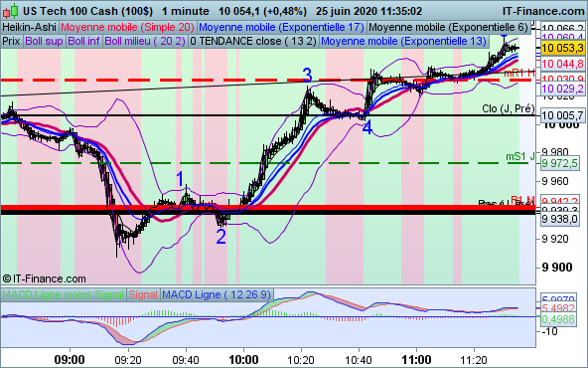
Task: Click the red Signal label in MACD panel
Action: click(143, 294)
